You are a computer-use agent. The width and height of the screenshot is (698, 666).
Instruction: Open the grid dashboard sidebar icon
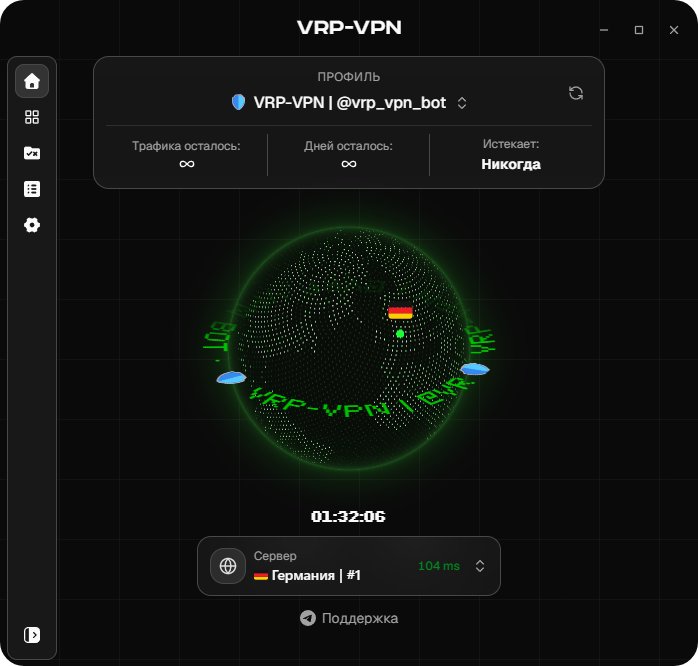click(32, 117)
